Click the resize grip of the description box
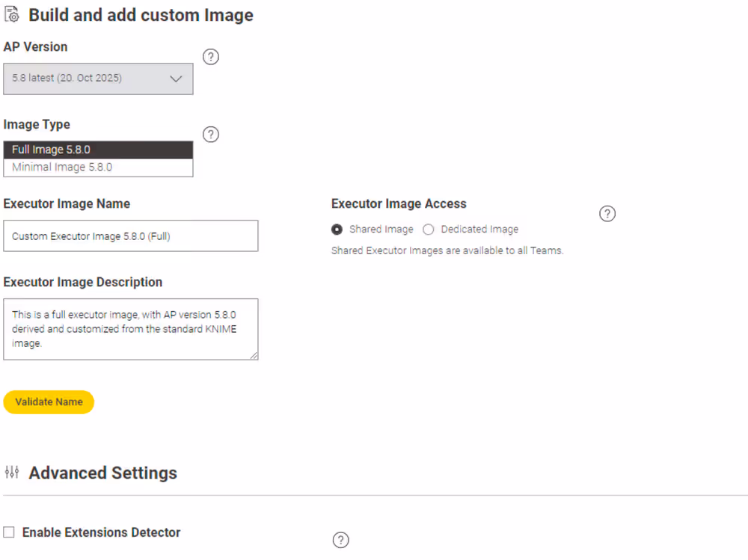Screen dimensions: 748x560 (254, 355)
